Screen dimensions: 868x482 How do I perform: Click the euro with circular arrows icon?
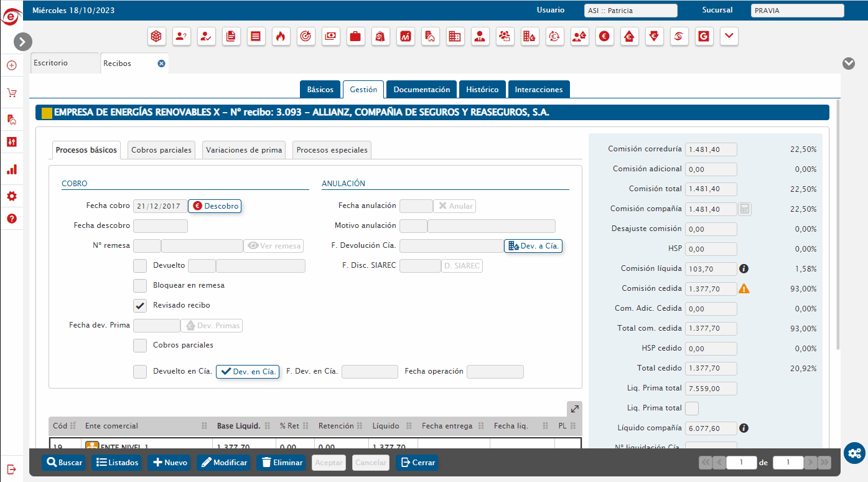pyautogui.click(x=554, y=37)
